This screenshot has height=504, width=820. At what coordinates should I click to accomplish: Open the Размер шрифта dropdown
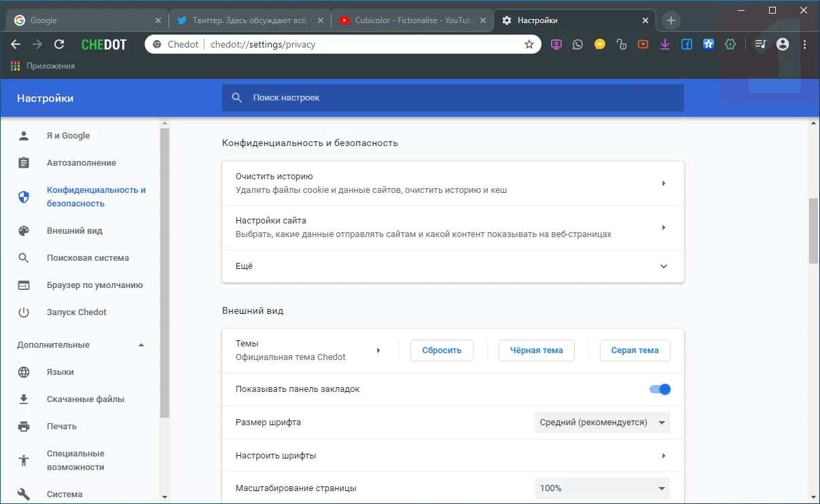point(602,422)
